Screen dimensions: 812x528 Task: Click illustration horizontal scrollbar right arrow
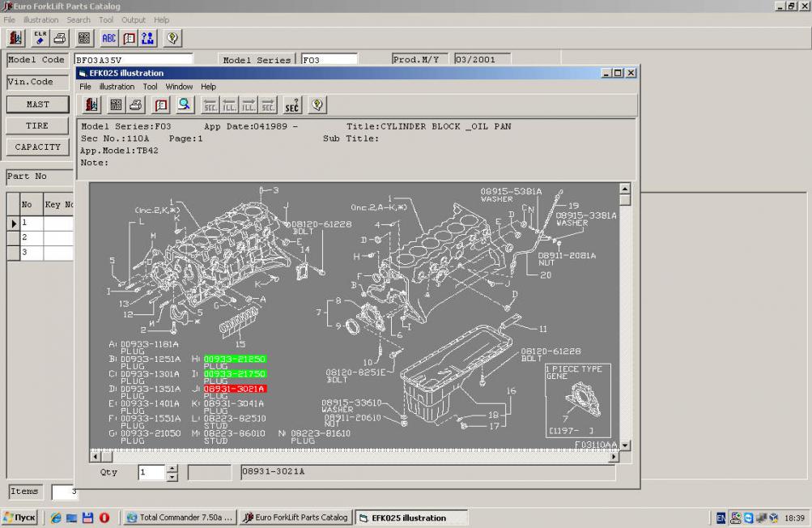tap(614, 457)
